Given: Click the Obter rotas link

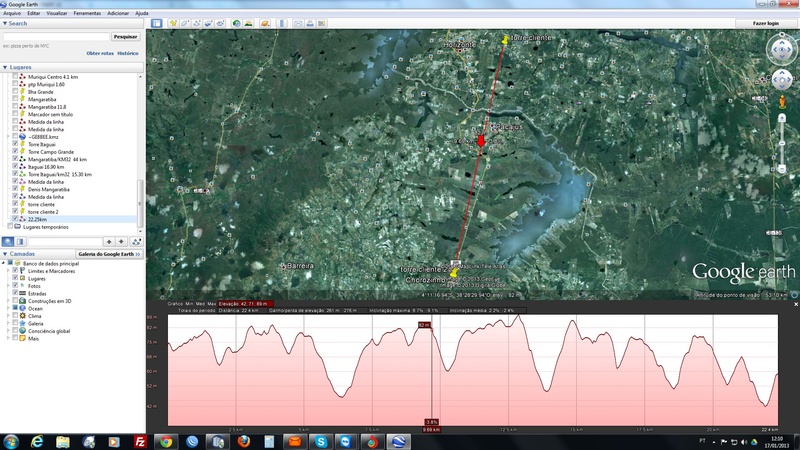Looking at the screenshot, I should (100, 53).
